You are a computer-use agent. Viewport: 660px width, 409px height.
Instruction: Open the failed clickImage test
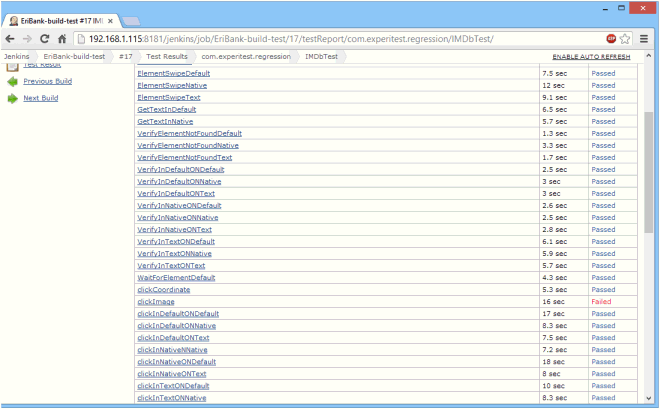click(x=156, y=301)
